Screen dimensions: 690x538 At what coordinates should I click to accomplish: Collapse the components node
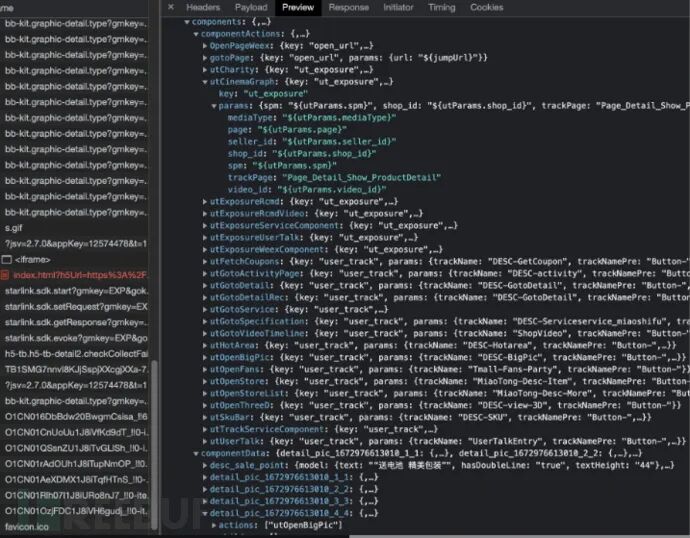coord(187,22)
